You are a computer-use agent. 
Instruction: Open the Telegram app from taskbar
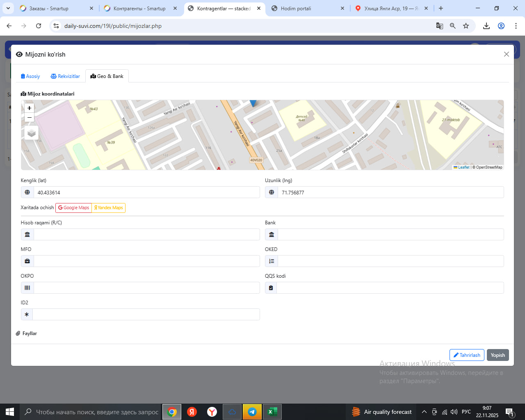point(252,412)
